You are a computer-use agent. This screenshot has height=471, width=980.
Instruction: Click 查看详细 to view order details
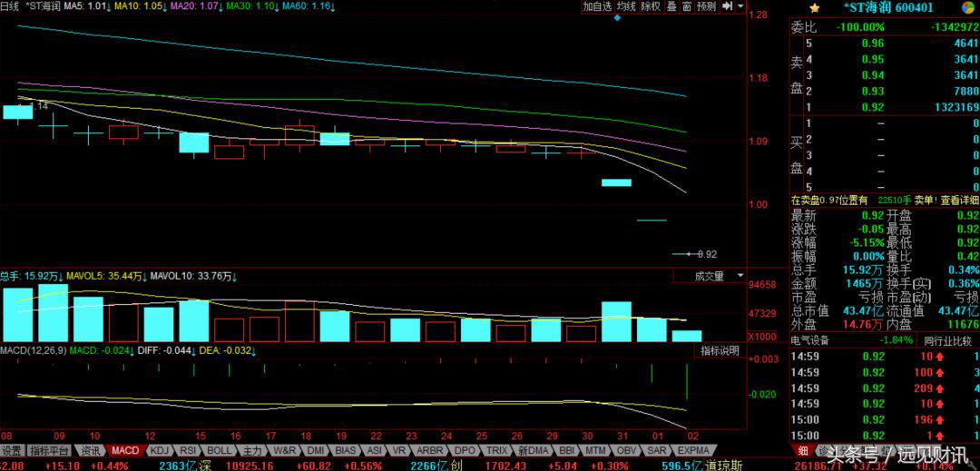[x=959, y=200]
